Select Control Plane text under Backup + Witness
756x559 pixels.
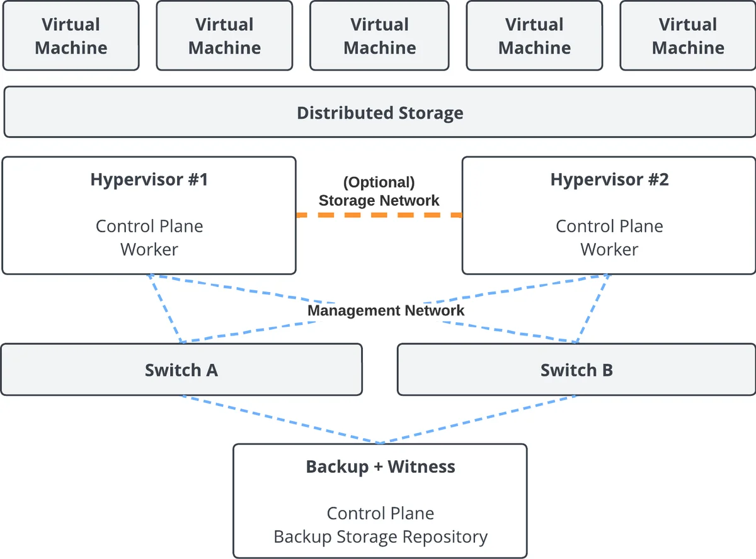click(x=380, y=513)
